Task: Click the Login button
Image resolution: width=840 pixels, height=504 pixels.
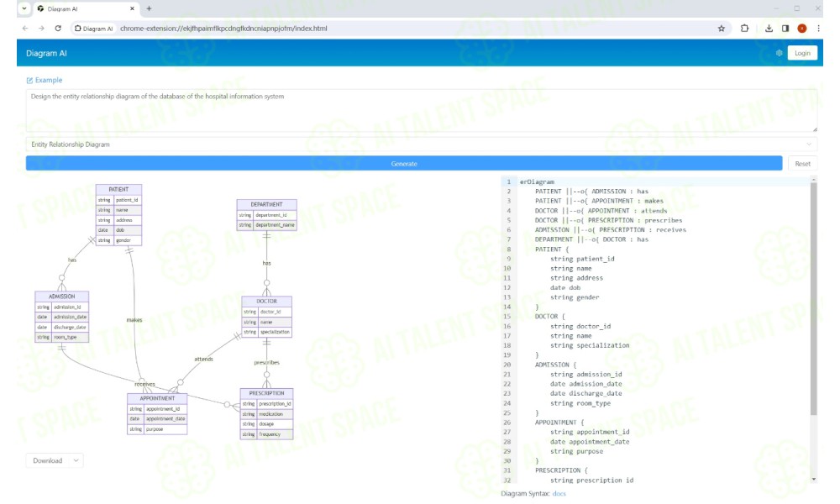Action: 802,53
